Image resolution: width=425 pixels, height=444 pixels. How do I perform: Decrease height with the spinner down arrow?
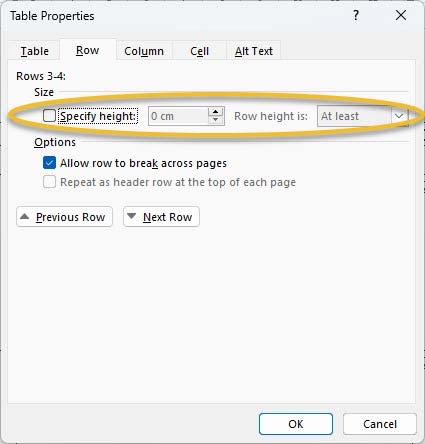point(216,120)
